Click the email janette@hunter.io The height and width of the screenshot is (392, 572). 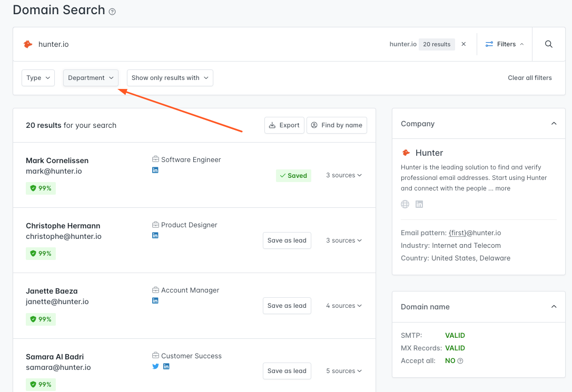[57, 301]
